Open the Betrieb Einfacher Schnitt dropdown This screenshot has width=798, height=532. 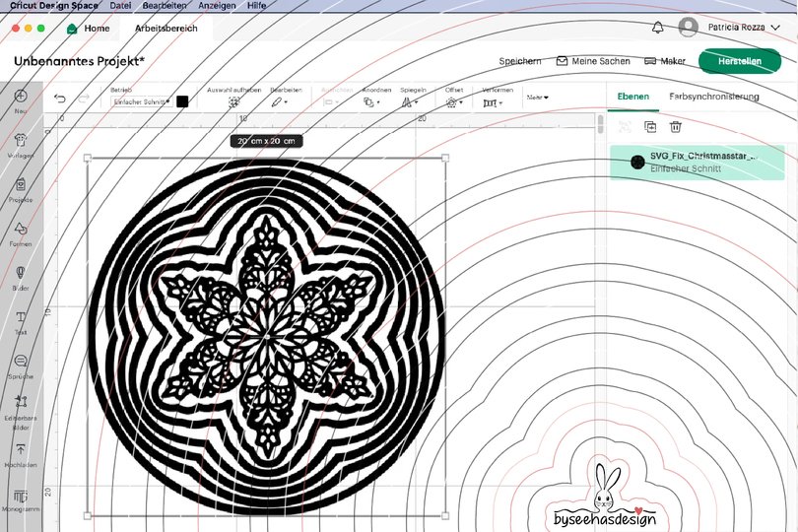[142, 101]
